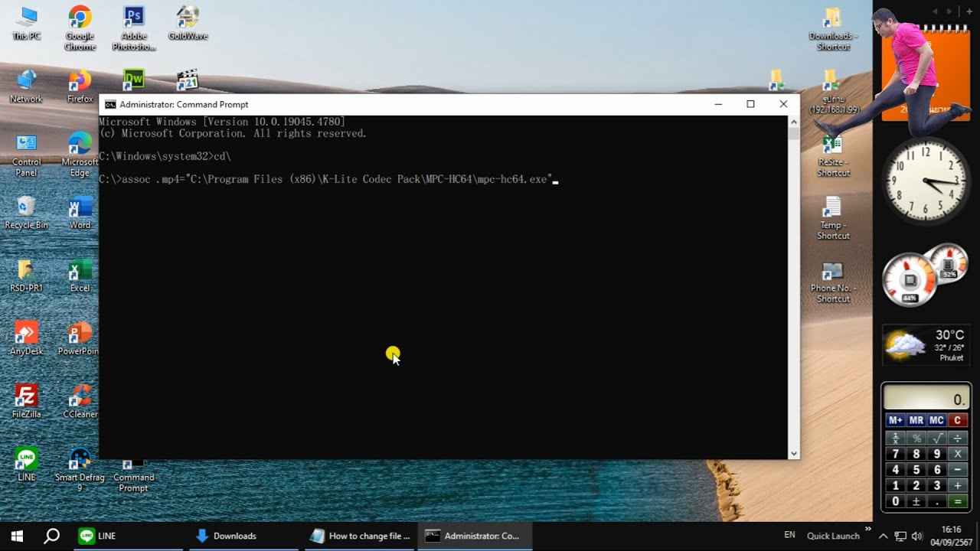Show hidden system tray icons
This screenshot has width=980, height=551.
point(883,536)
